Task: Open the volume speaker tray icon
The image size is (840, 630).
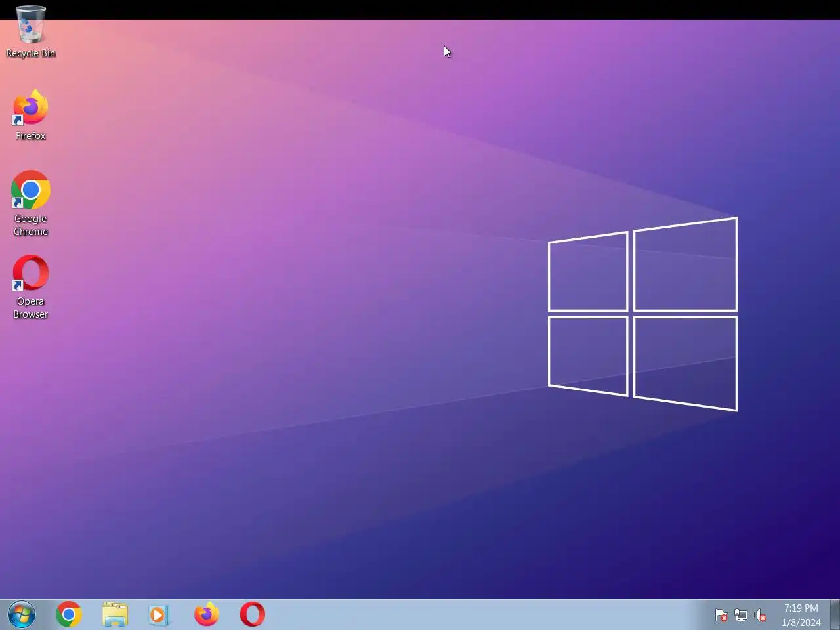Action: (x=761, y=616)
